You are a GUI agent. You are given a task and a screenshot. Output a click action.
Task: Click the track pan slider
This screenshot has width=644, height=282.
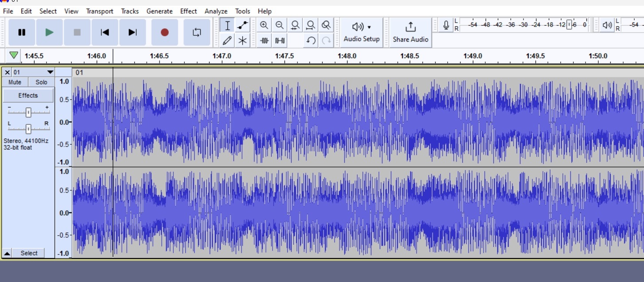28,129
